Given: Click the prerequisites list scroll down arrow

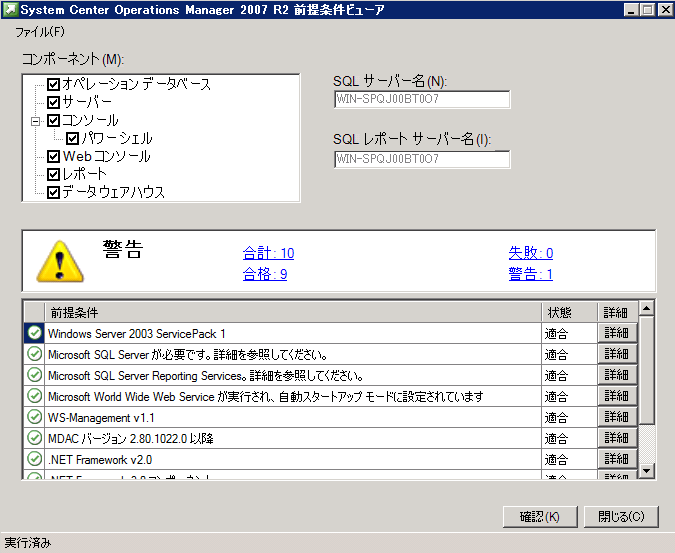Looking at the screenshot, I should tap(646, 470).
